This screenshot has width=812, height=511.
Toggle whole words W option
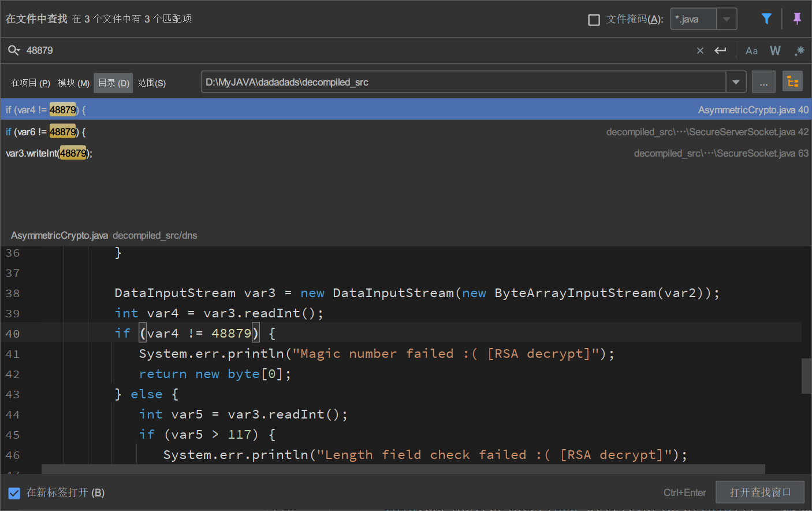(x=775, y=51)
